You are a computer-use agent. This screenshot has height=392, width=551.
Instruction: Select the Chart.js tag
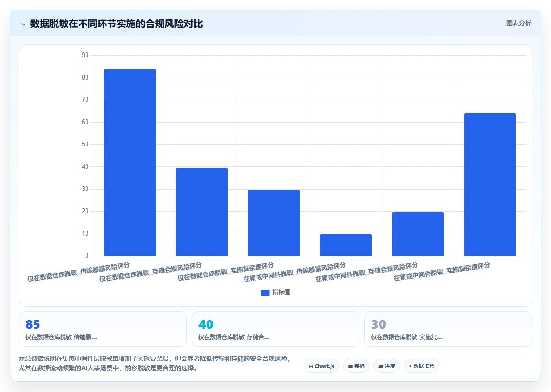point(321,366)
